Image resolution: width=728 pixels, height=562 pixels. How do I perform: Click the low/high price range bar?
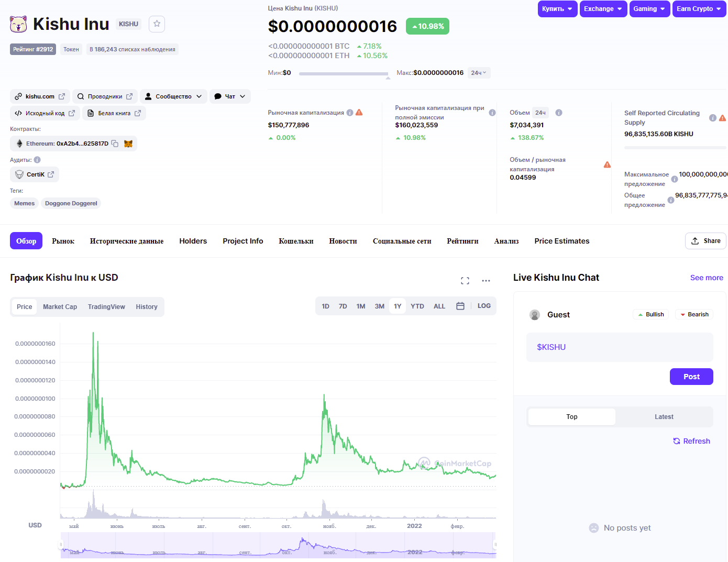344,74
